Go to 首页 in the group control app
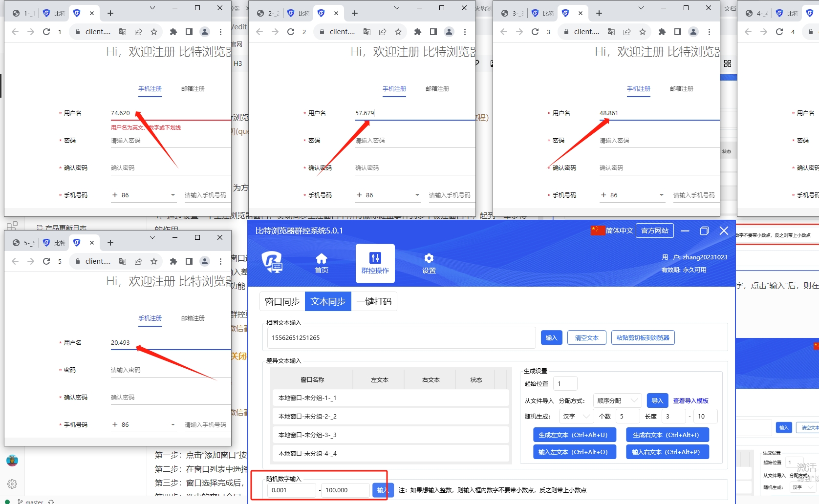Image resolution: width=819 pixels, height=504 pixels. 322,263
